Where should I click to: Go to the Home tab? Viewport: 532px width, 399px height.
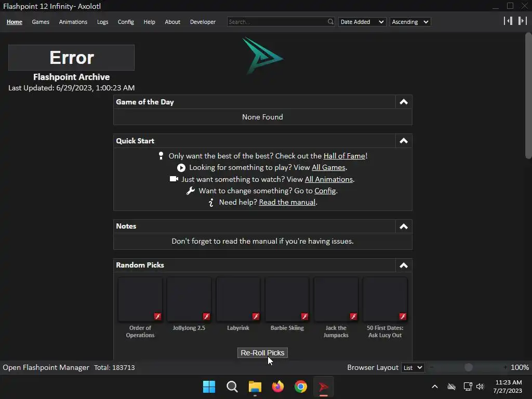pyautogui.click(x=14, y=22)
